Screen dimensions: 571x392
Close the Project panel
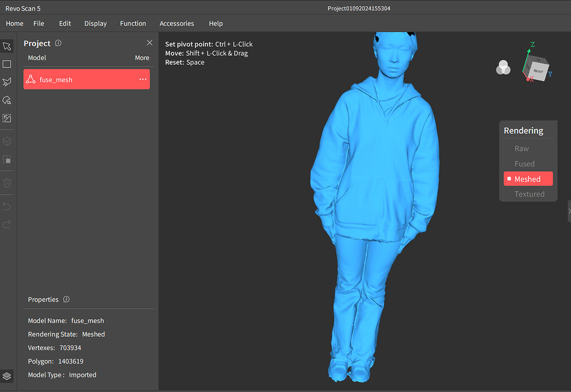tap(149, 42)
